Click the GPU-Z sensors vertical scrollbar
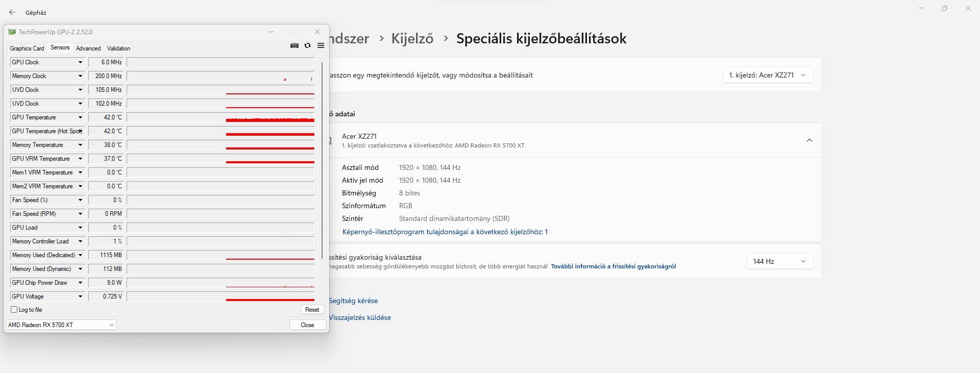This screenshot has height=373, width=980. point(322,160)
